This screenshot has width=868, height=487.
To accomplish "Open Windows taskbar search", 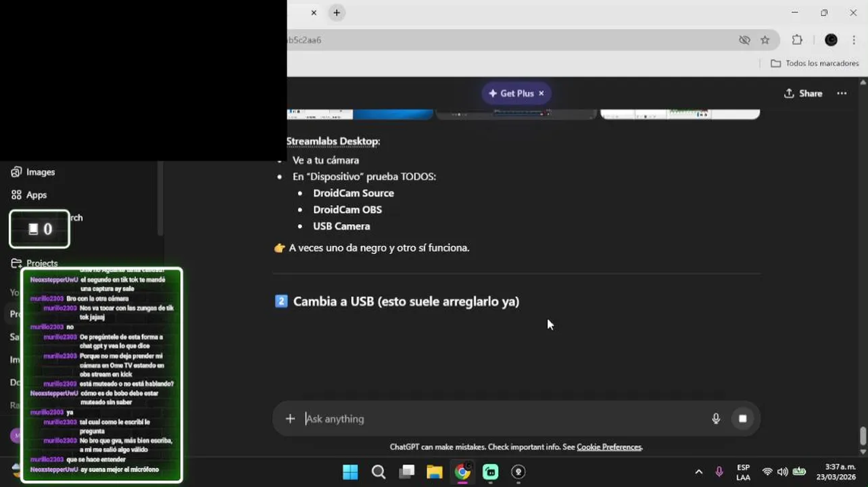I will point(379,472).
